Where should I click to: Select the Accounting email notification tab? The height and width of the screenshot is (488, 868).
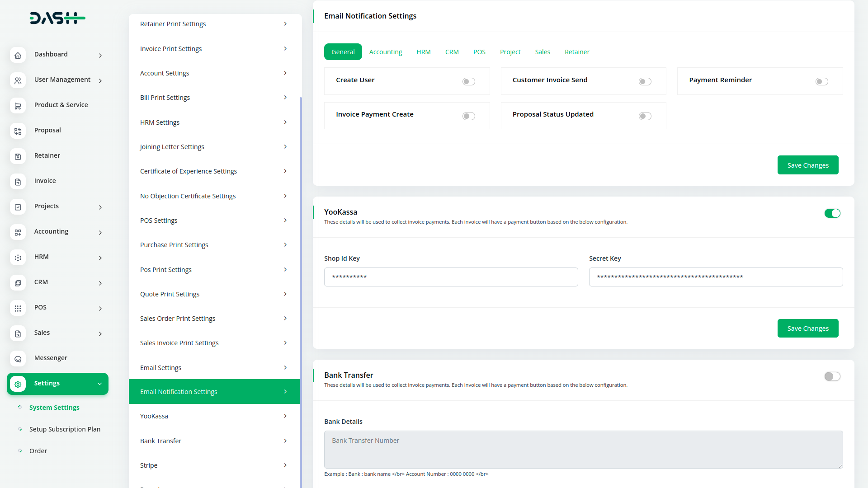386,52
